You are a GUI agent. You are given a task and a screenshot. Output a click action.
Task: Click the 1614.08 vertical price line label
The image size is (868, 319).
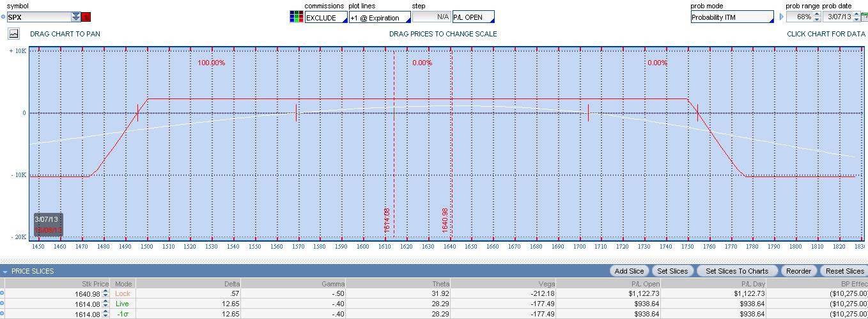coord(387,219)
